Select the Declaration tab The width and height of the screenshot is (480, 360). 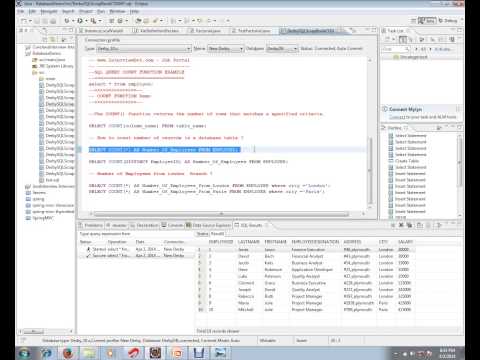tap(144, 225)
